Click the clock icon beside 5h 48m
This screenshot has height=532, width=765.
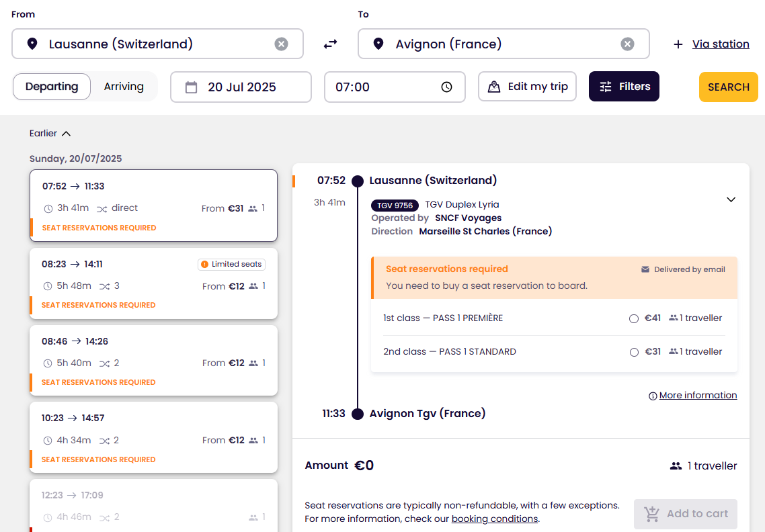[x=48, y=286]
